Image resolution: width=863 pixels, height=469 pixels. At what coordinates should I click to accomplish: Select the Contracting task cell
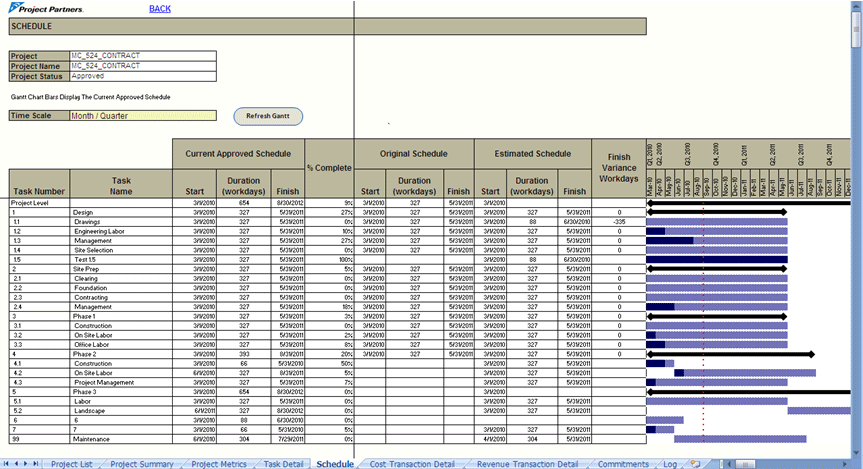[121, 297]
